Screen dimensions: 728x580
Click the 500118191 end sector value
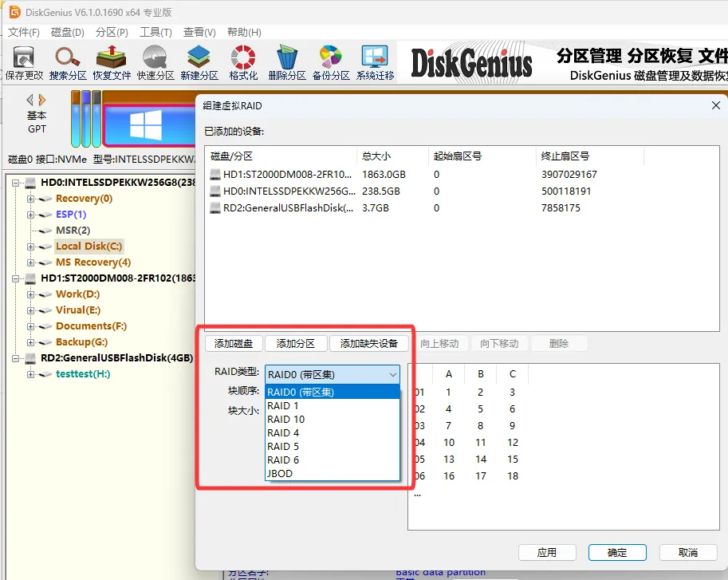(565, 191)
